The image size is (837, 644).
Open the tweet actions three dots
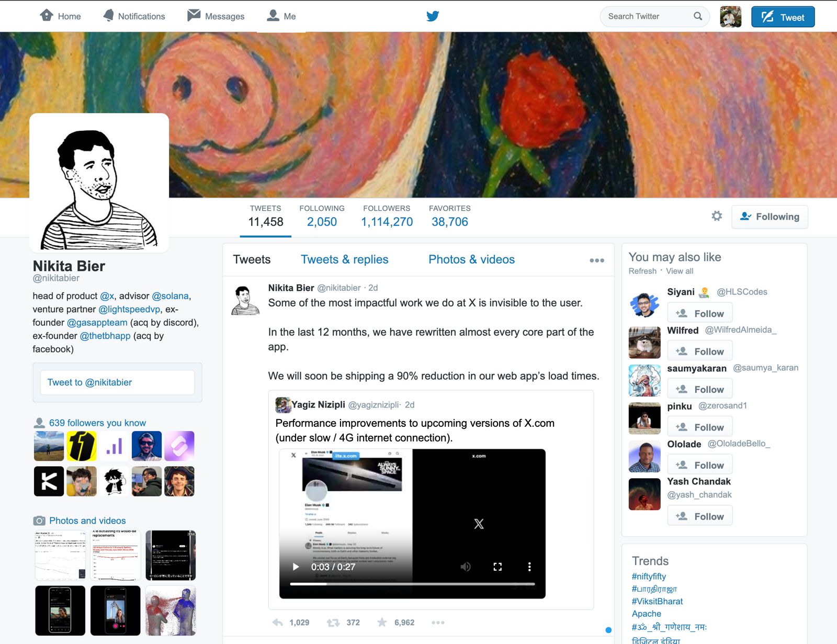point(438,623)
